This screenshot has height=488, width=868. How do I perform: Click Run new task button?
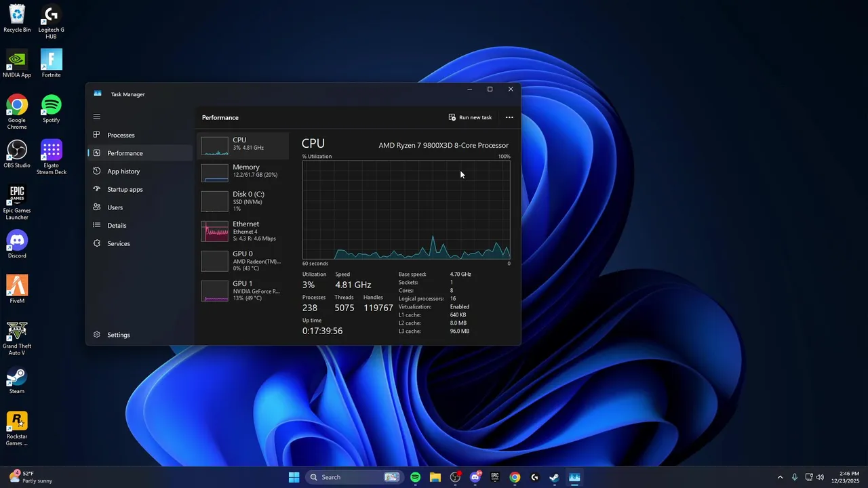[470, 117]
